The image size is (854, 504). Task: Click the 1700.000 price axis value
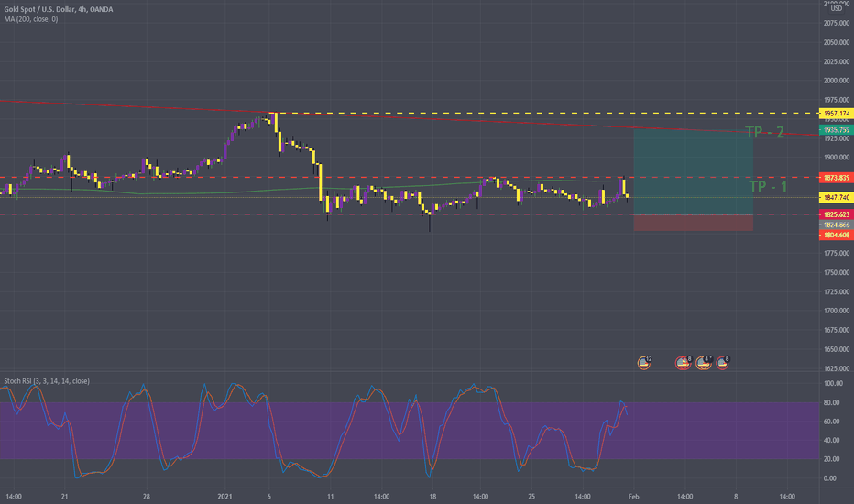point(836,311)
